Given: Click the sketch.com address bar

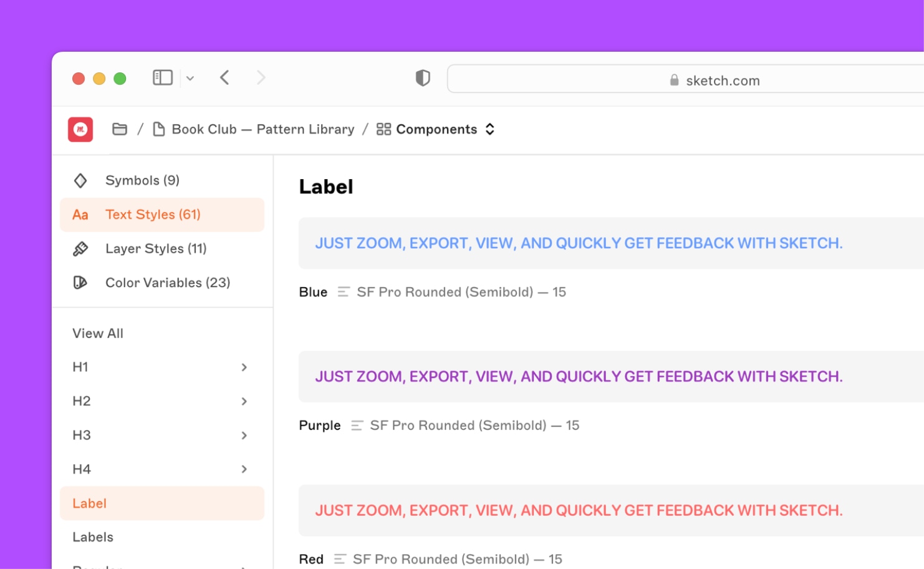Looking at the screenshot, I should tap(722, 80).
